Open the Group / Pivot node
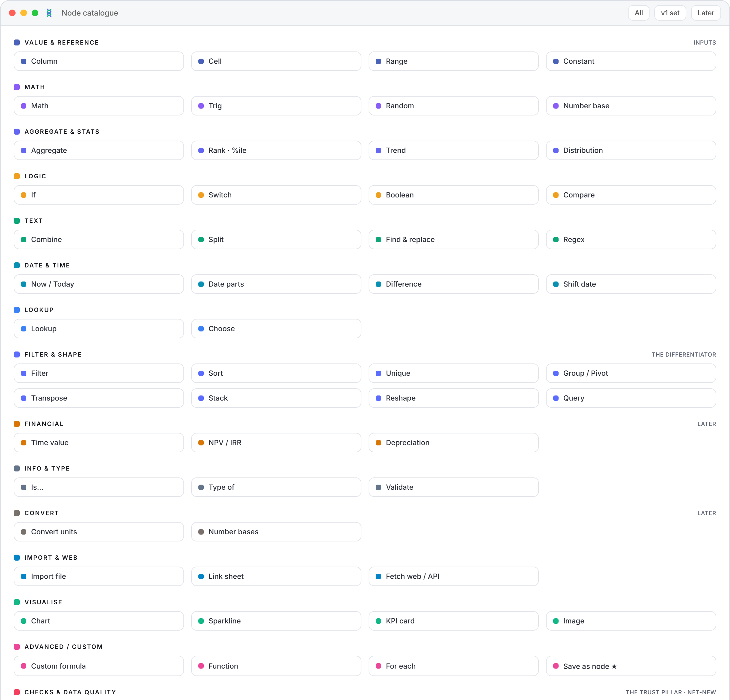 tap(631, 373)
